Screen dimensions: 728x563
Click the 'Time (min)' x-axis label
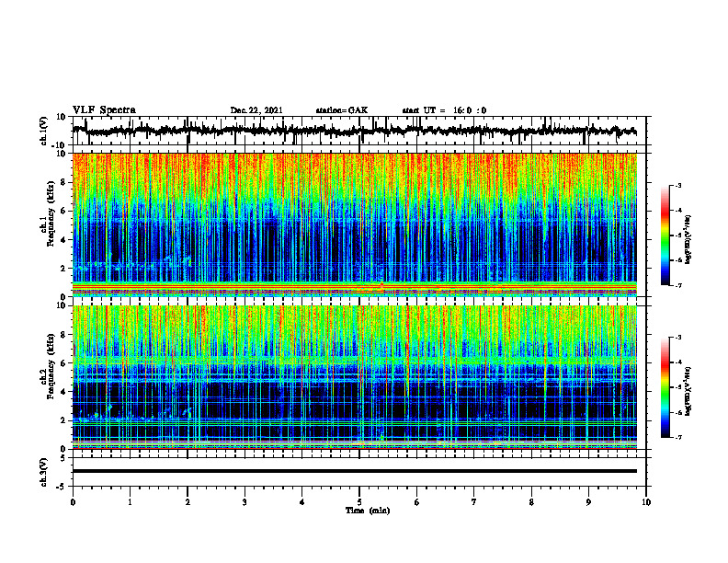[368, 511]
